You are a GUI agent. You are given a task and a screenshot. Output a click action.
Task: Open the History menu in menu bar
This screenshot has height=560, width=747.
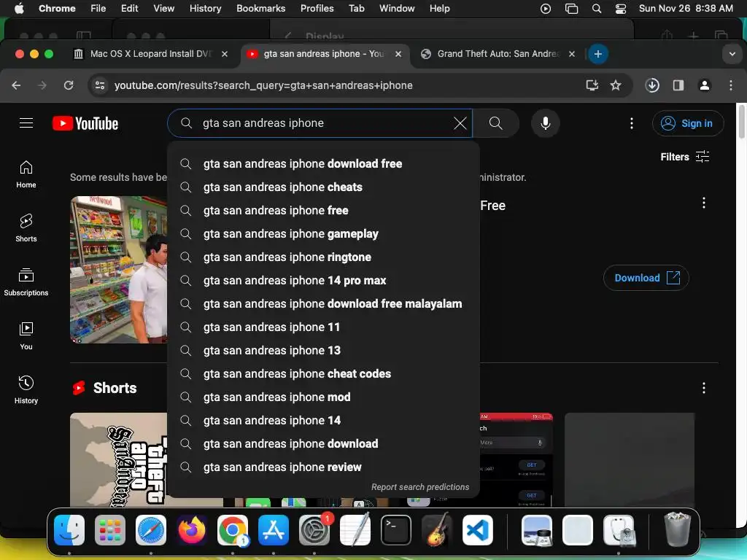coord(205,9)
